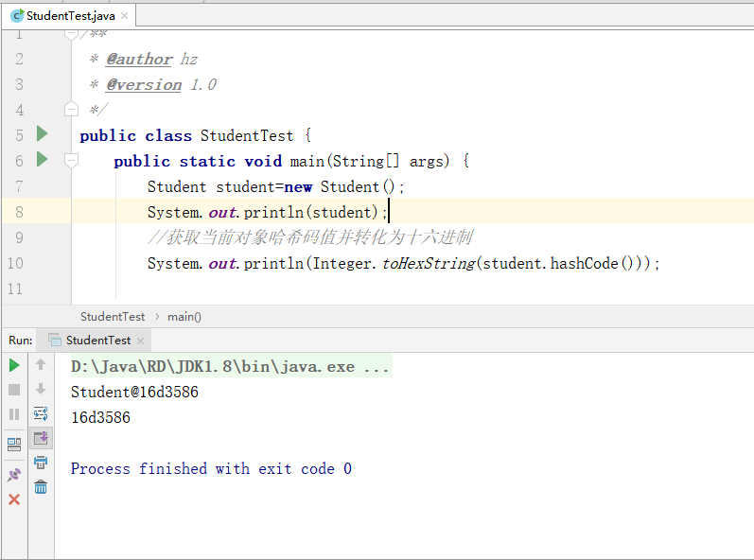Restore layout icon in Run panel

tap(14, 445)
